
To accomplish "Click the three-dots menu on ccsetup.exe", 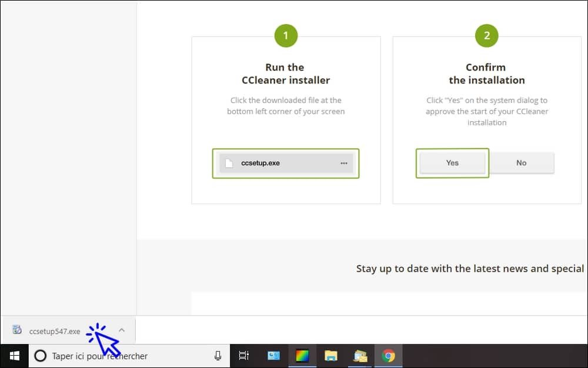I will [x=344, y=163].
